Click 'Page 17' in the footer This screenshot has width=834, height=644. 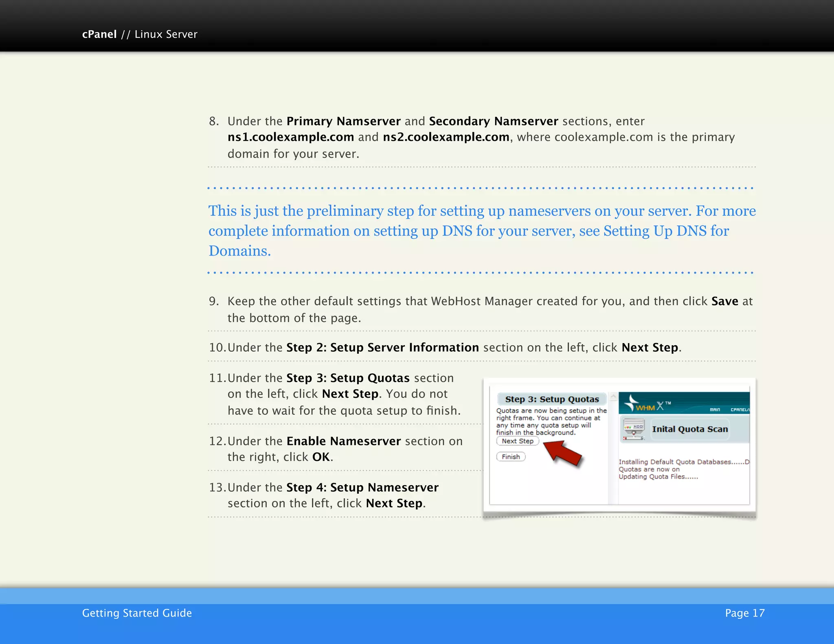click(x=745, y=613)
